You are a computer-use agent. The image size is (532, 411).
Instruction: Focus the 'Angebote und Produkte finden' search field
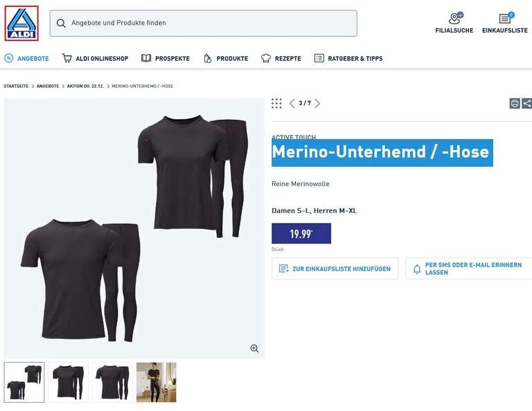(x=208, y=24)
